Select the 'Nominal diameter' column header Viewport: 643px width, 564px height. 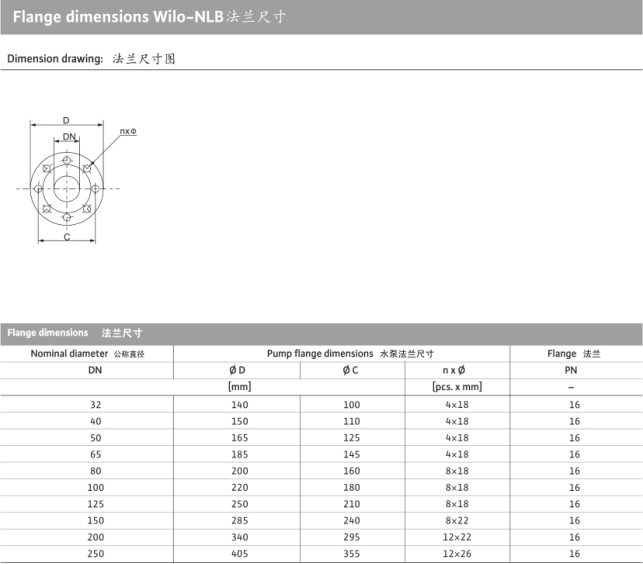(x=69, y=354)
